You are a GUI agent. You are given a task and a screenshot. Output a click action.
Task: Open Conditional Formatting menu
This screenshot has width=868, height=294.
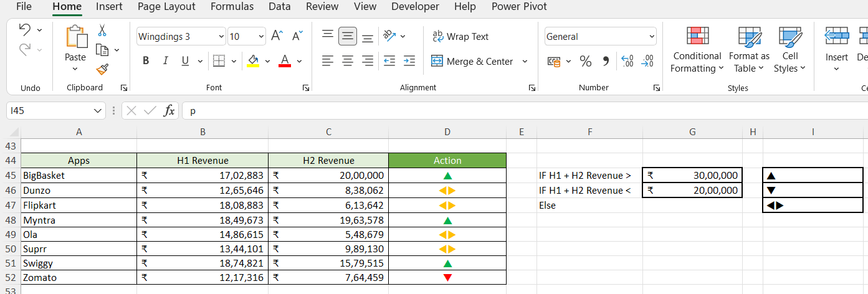coord(697,50)
